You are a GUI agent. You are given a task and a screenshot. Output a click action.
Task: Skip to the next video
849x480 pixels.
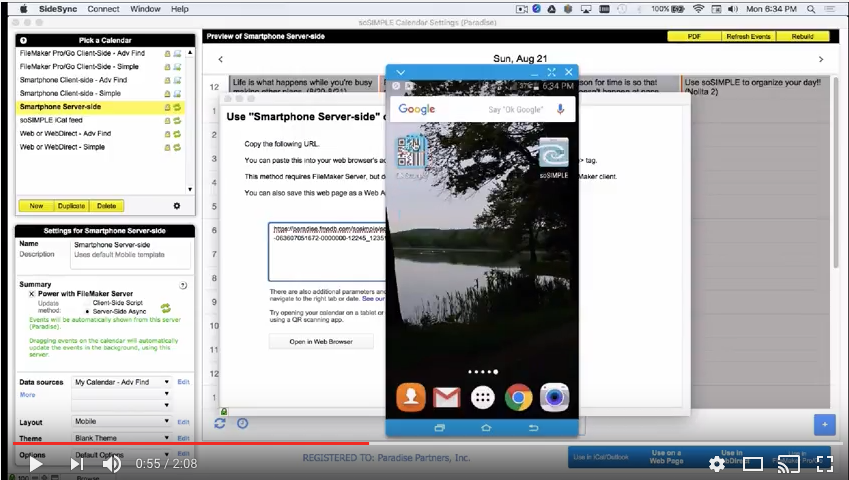click(77, 464)
